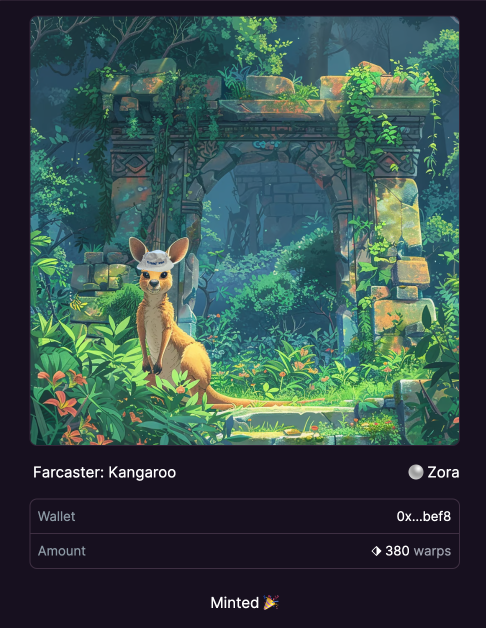Open the Zora network label
This screenshot has width=486, height=628.
[x=443, y=472]
